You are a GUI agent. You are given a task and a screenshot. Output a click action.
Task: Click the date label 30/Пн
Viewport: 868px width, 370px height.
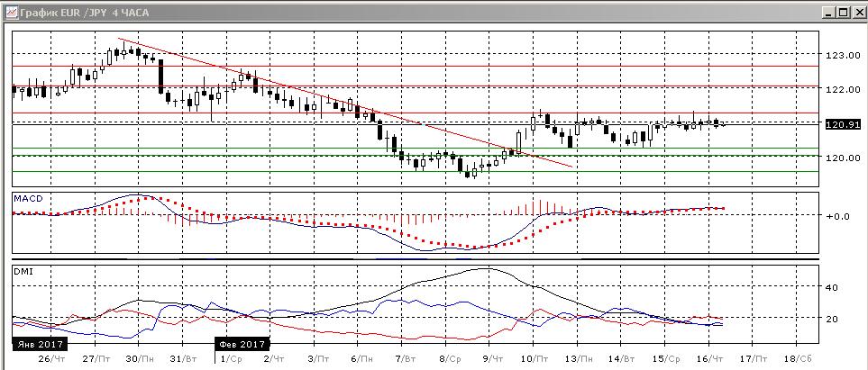(x=142, y=358)
